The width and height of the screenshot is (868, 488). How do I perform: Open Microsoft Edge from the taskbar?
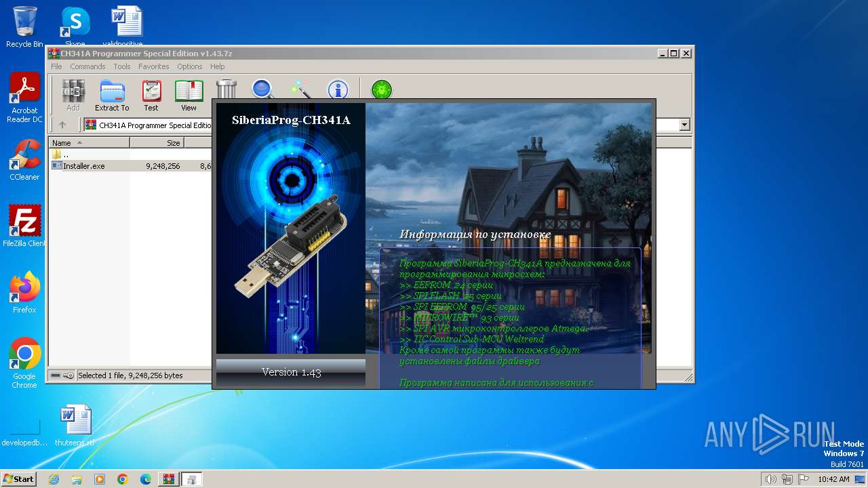146,479
